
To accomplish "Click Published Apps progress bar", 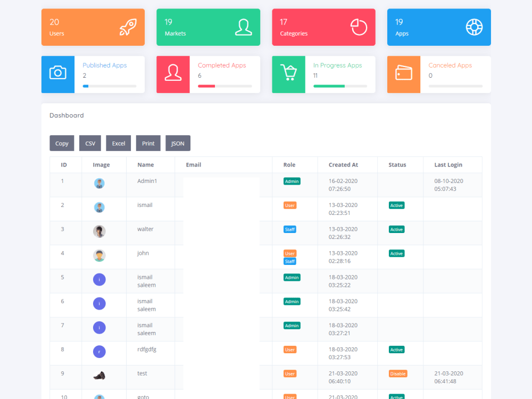I will (110, 86).
